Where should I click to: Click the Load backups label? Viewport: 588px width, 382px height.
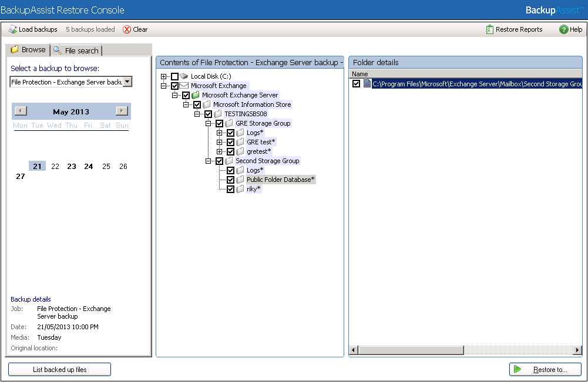point(38,29)
